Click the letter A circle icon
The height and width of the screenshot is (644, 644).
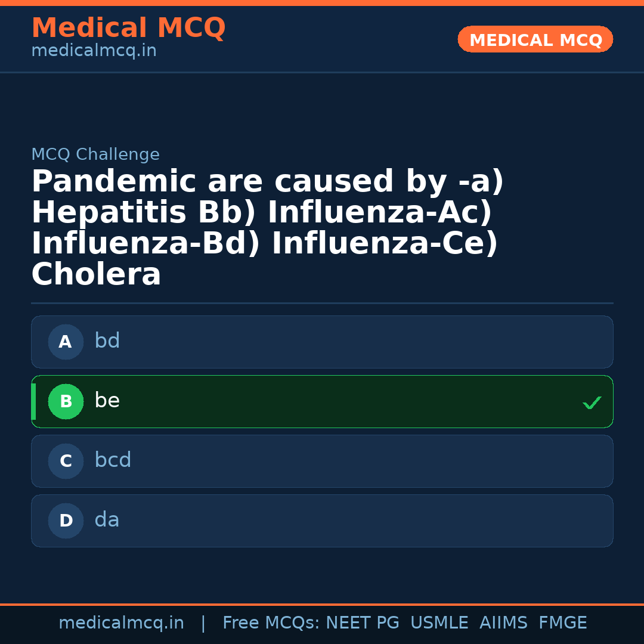click(66, 342)
